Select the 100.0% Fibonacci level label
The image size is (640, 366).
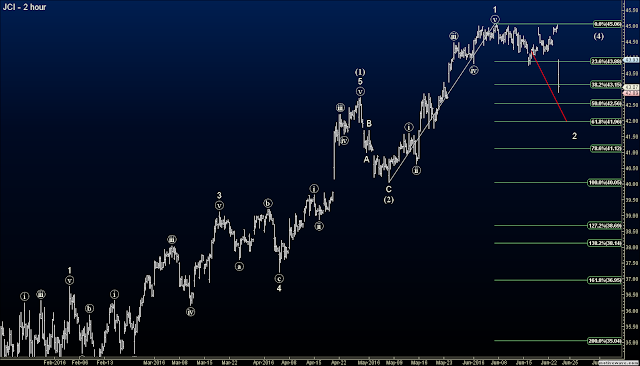pyautogui.click(x=605, y=182)
